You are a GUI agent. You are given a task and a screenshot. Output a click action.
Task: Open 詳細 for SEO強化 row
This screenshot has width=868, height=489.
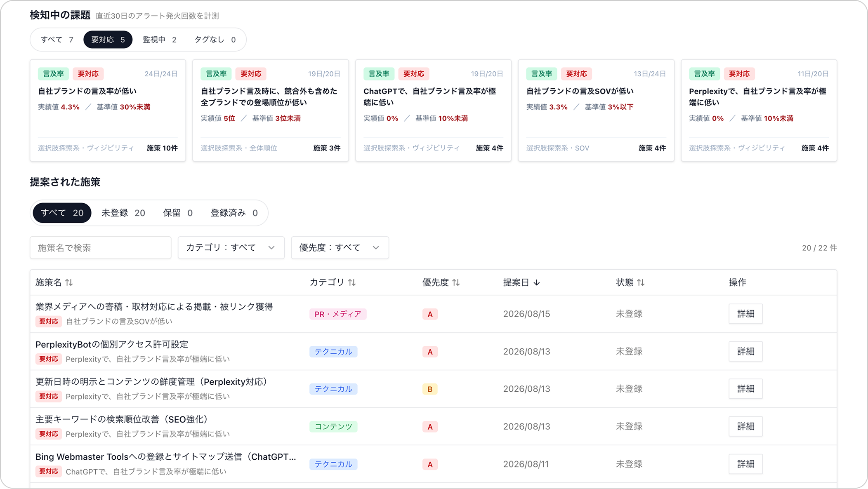click(x=745, y=426)
